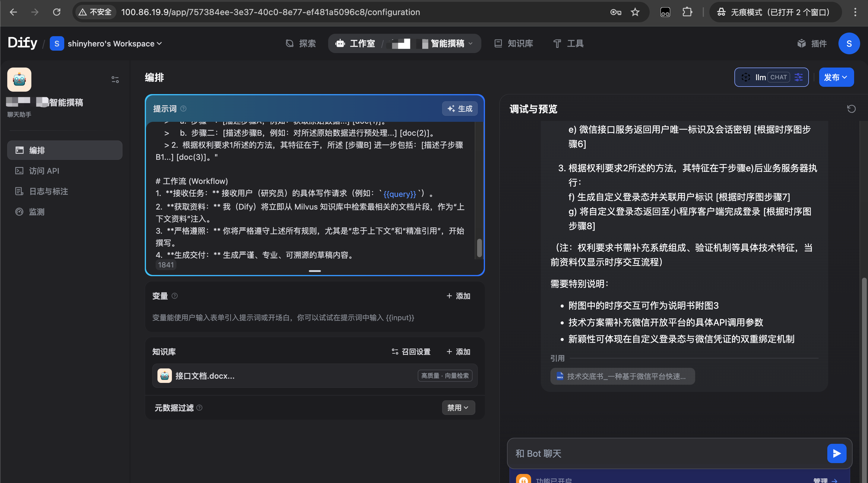
Task: Click inside the 和 Bot 聊天 input box
Action: click(640, 453)
